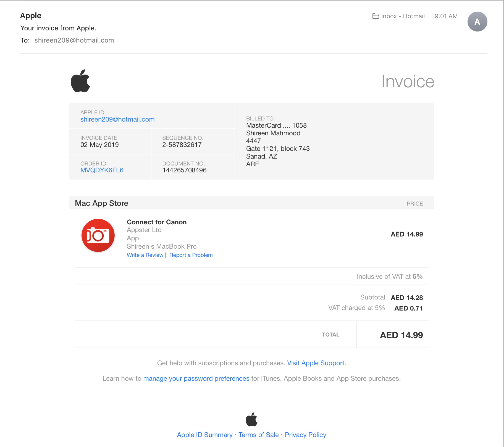Click the 'MasterCard .... 1058' billing line
Image resolution: width=504 pixels, height=447 pixels.
tap(276, 125)
